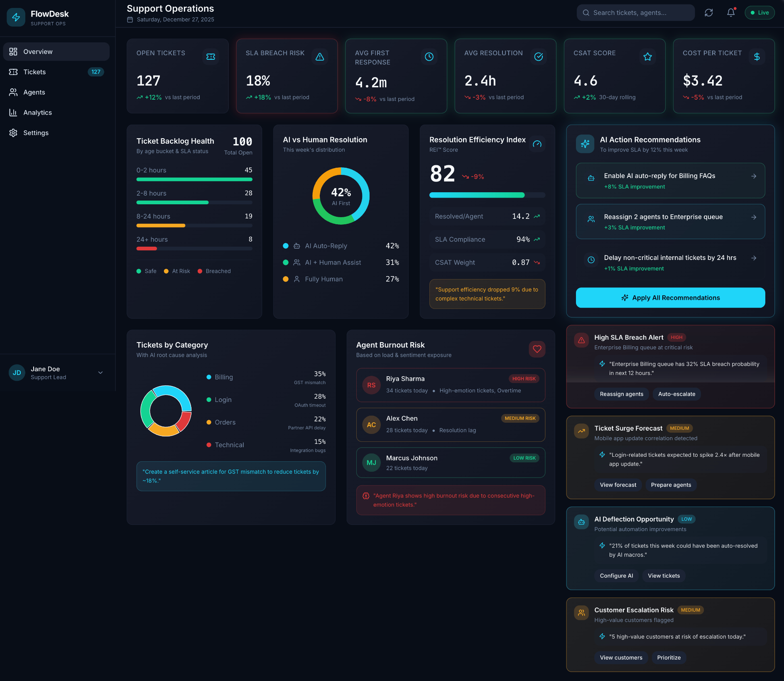Click check-circle icon on Avg Resolution card
Image resolution: width=784 pixels, height=681 pixels.
(x=539, y=56)
